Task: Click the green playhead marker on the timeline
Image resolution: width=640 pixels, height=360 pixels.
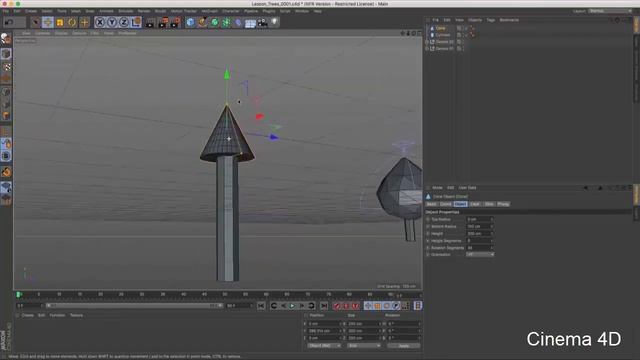Action: click(18, 294)
